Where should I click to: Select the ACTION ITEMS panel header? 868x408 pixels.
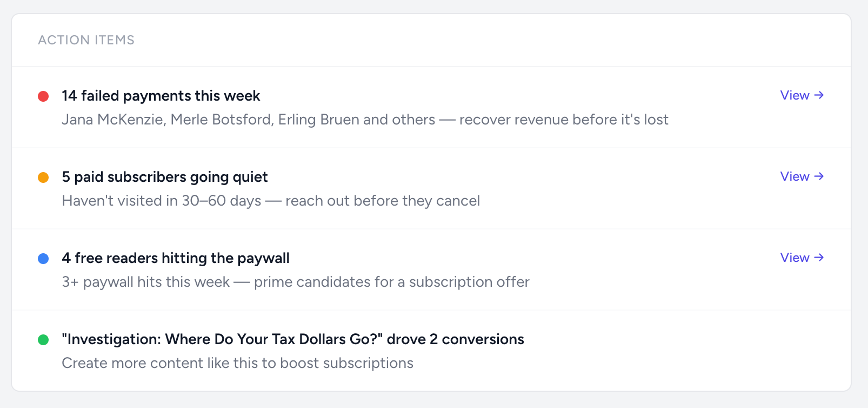tap(86, 40)
